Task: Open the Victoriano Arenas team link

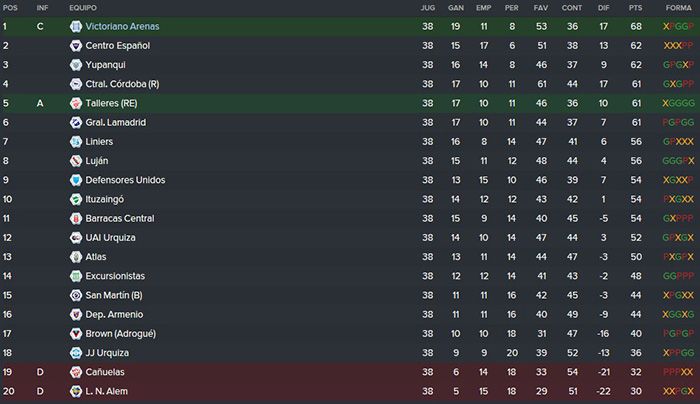Action: (122, 26)
